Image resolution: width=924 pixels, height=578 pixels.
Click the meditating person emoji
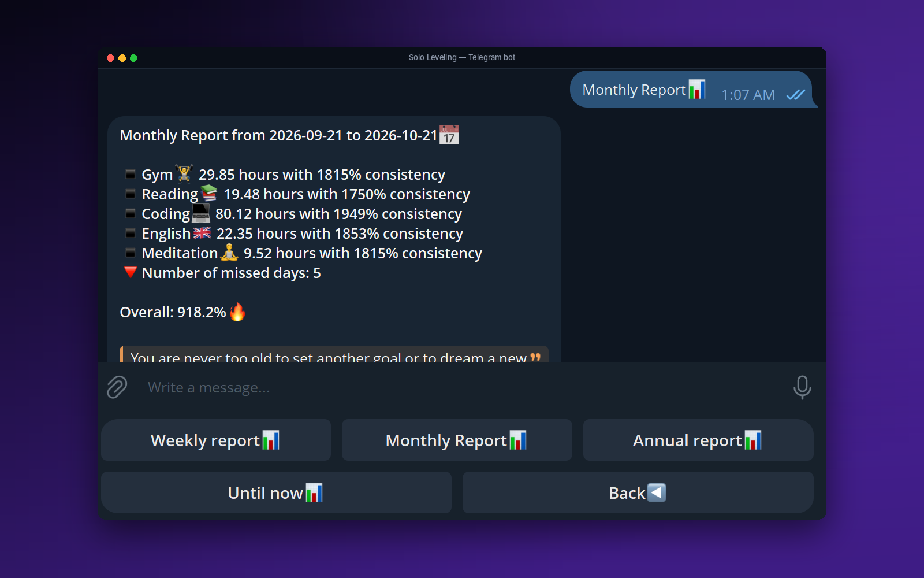click(x=230, y=253)
